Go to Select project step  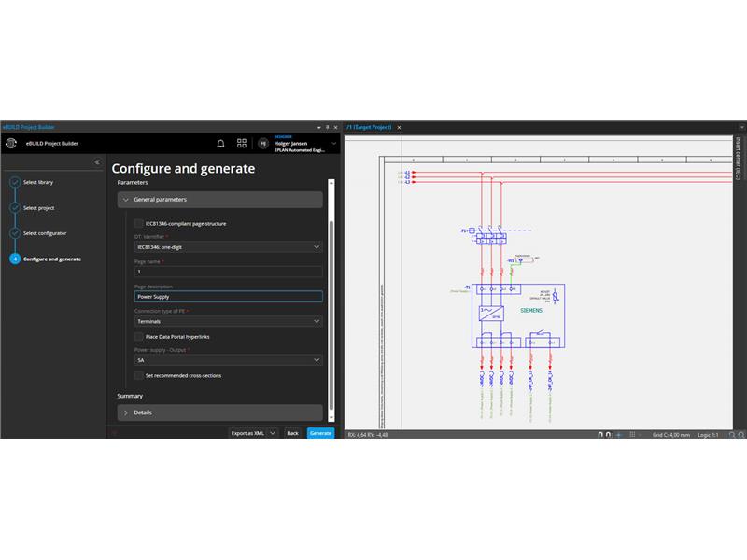click(38, 208)
